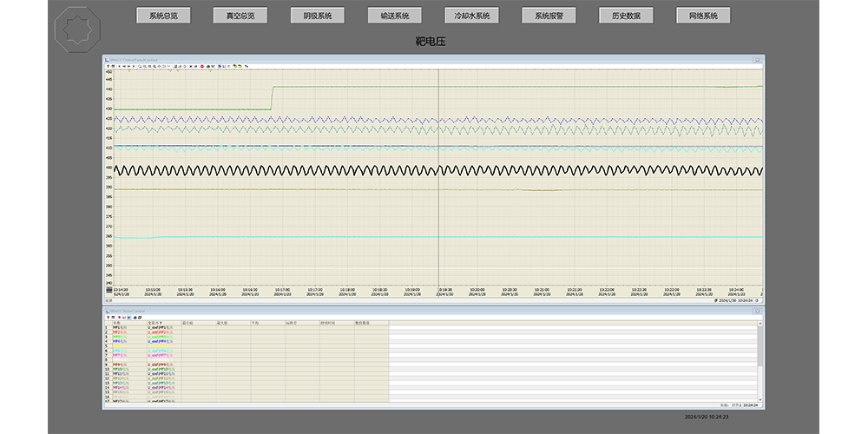Click the vertical ruler line in the trend
The image size is (868, 434).
pos(438,177)
